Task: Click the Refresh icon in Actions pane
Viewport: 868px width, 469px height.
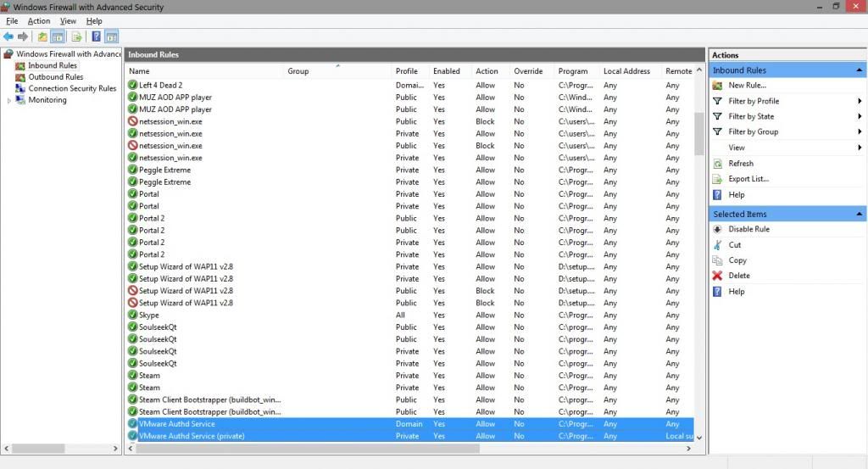Action: click(x=717, y=164)
